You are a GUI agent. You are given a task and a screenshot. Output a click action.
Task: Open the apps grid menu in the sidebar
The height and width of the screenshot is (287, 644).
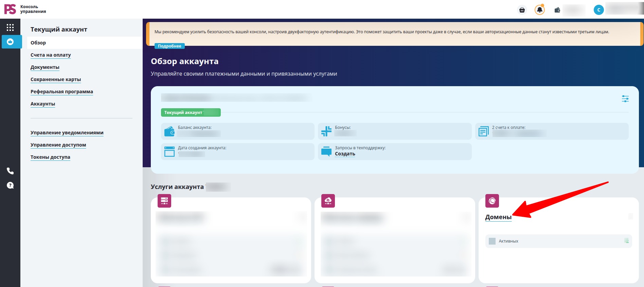(x=10, y=27)
